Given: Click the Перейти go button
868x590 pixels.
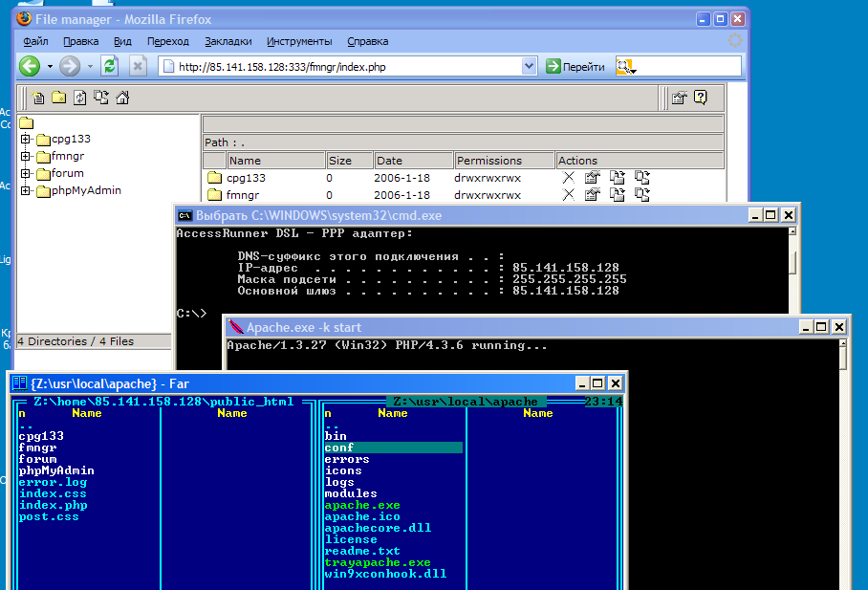Looking at the screenshot, I should click(x=576, y=66).
